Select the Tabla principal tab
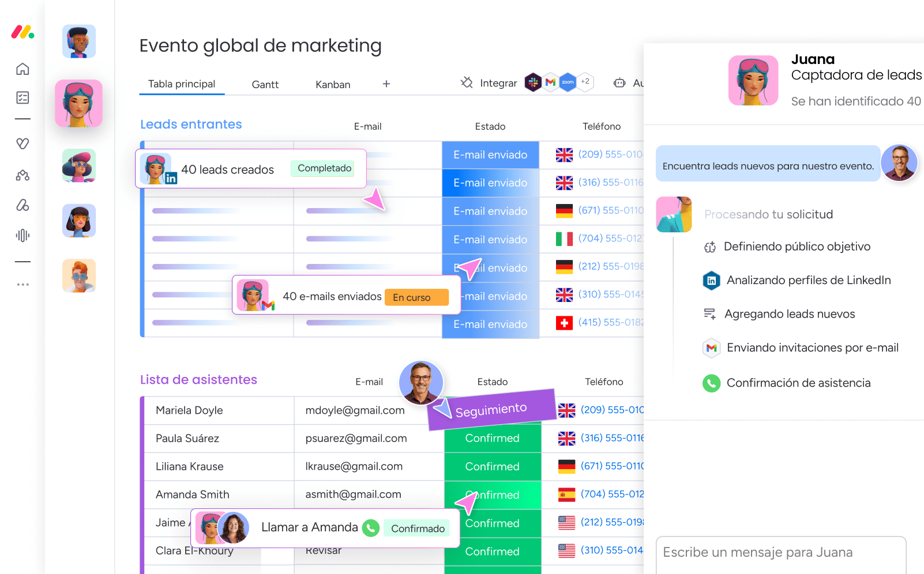The height and width of the screenshot is (574, 924). click(x=182, y=84)
